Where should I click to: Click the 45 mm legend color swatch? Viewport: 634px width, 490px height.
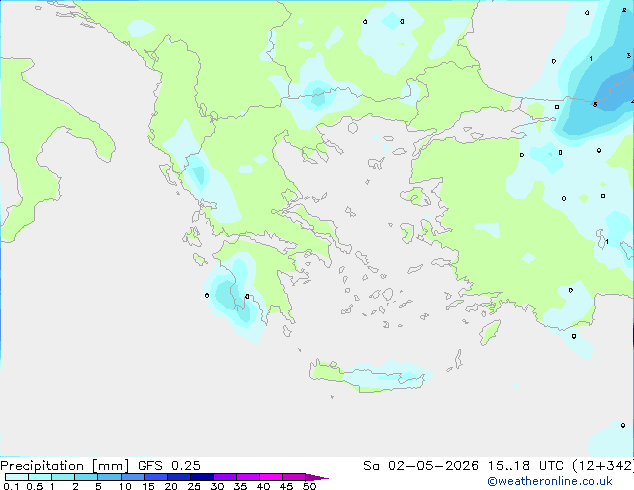tap(294, 477)
